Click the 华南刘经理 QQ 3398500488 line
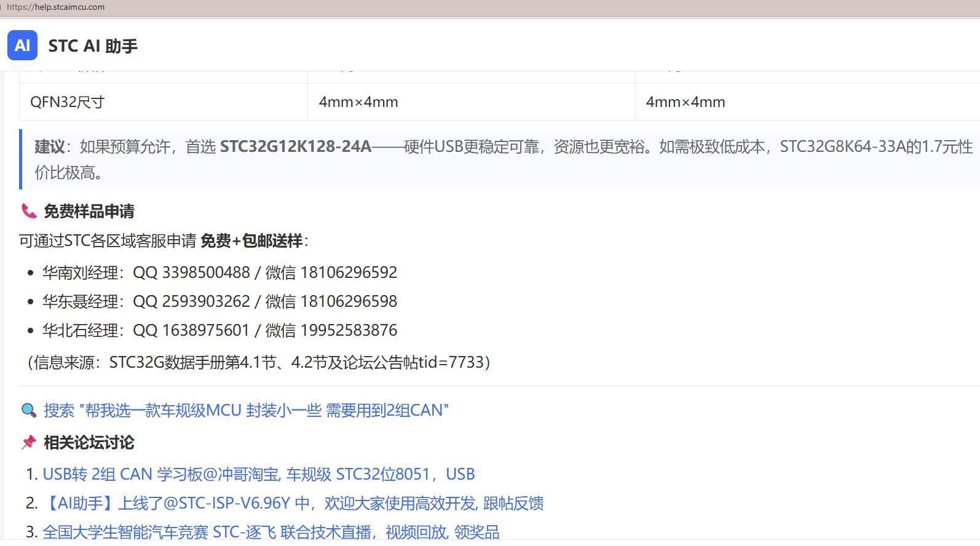 tap(219, 272)
